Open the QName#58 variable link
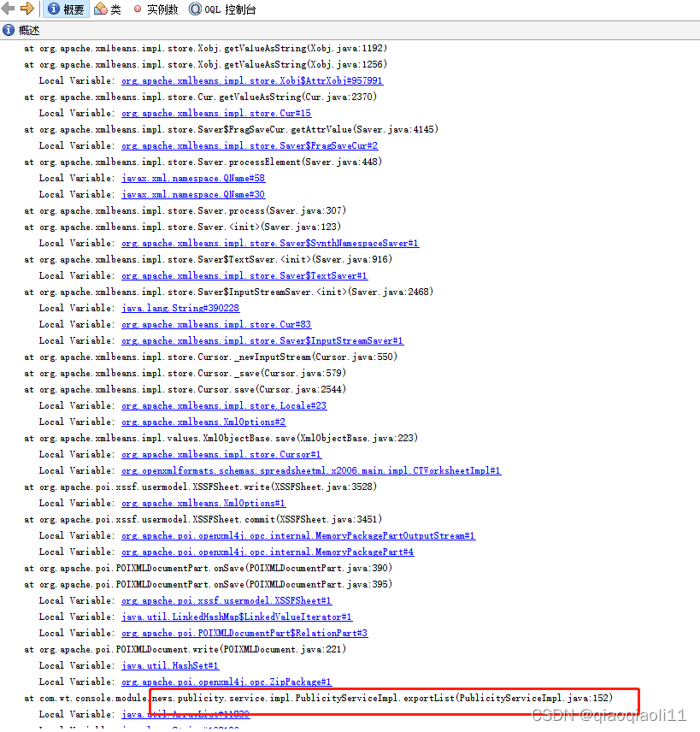Image resolution: width=700 pixels, height=732 pixels. pyautogui.click(x=193, y=179)
